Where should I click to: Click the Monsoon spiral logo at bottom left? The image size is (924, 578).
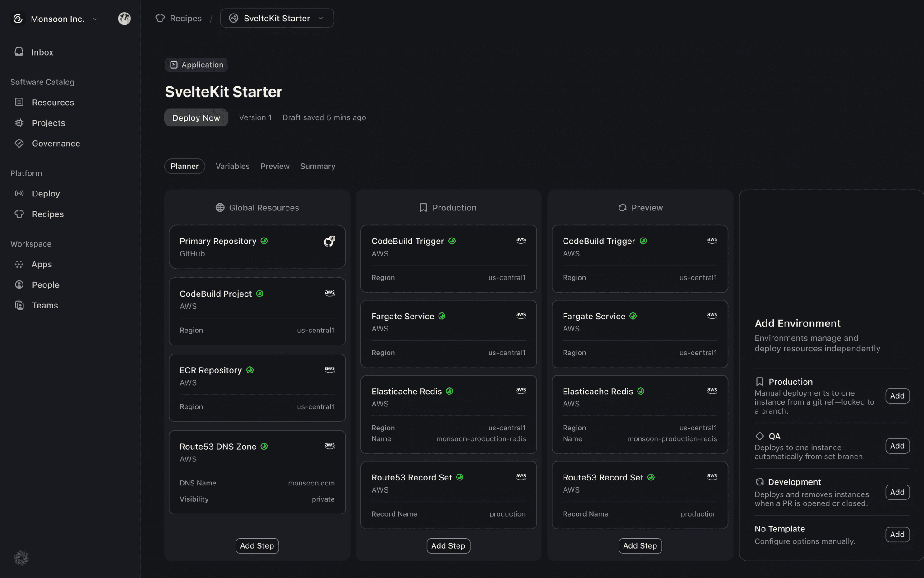[x=21, y=558]
